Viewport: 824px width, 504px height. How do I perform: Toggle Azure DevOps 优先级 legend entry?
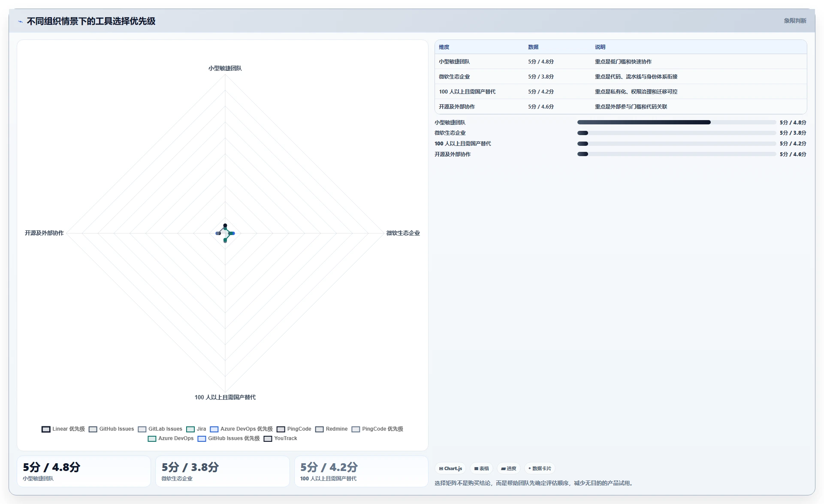click(x=241, y=429)
